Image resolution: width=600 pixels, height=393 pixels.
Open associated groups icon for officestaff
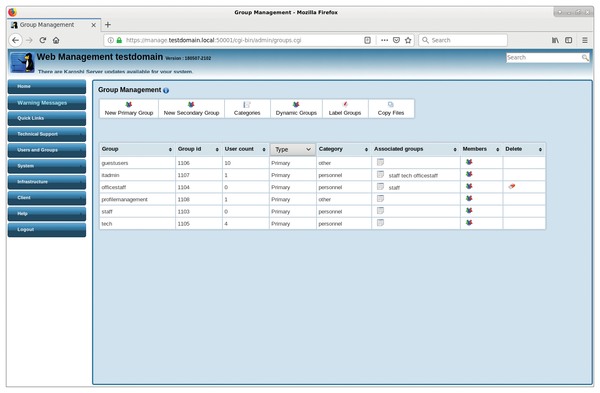pyautogui.click(x=380, y=187)
